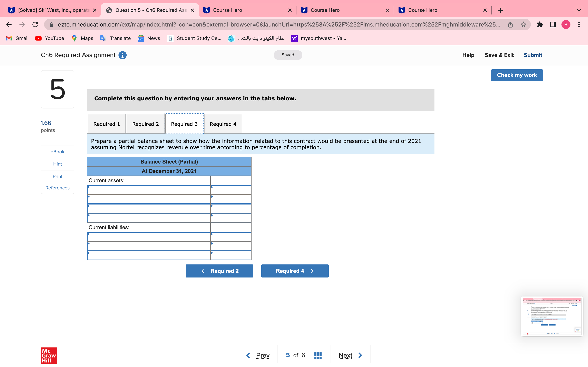The image size is (588, 367).
Task: Switch to the Required 4 tab
Action: point(223,124)
